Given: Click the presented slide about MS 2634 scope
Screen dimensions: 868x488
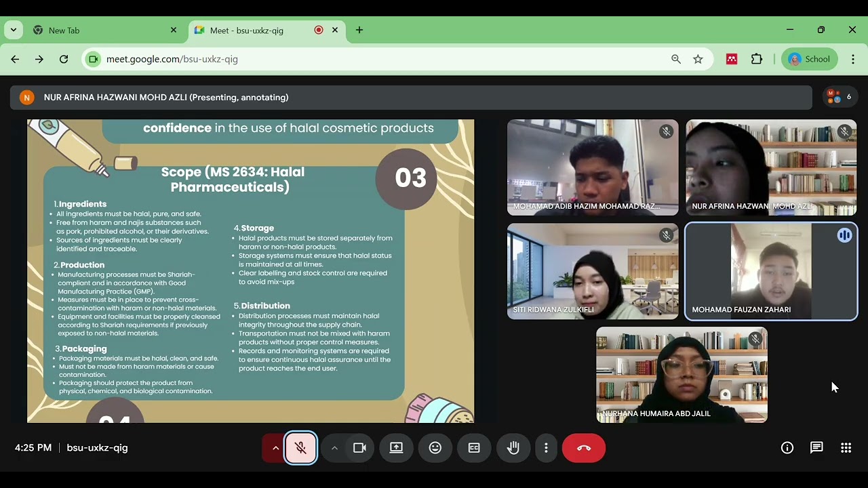Looking at the screenshot, I should coord(250,271).
